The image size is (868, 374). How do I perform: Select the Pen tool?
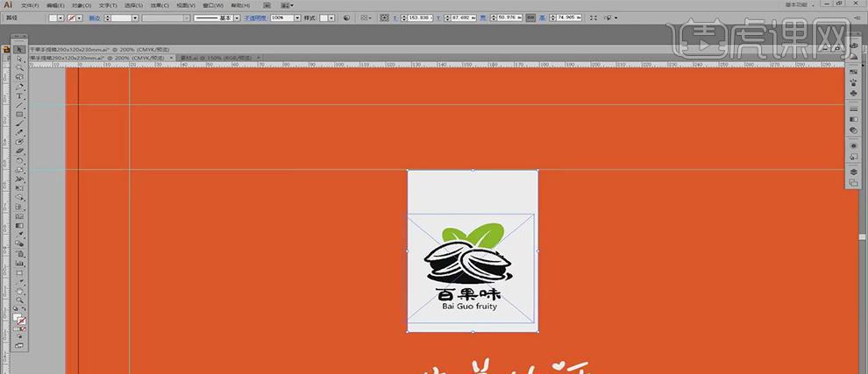(19, 87)
